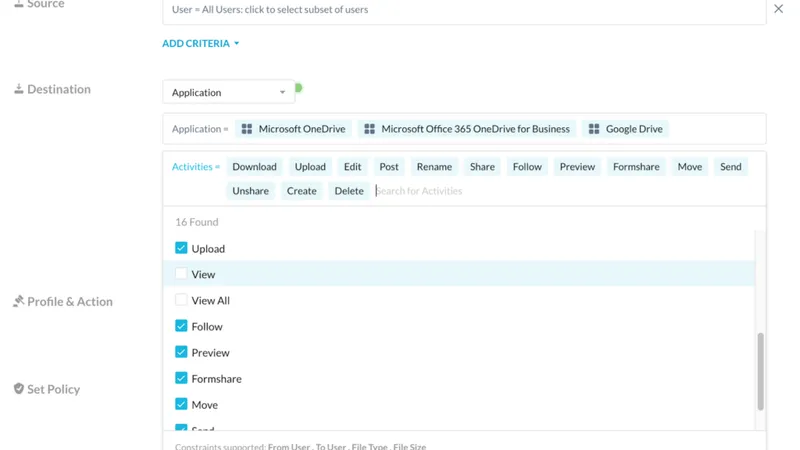Screen dimensions: 800x450
Task: Uncheck the Move activity checkbox
Action: (181, 404)
